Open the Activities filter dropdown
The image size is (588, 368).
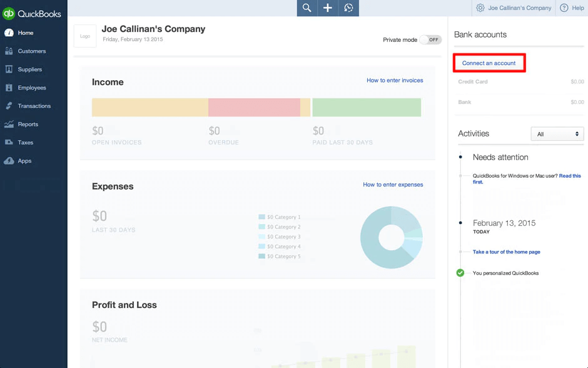(557, 134)
